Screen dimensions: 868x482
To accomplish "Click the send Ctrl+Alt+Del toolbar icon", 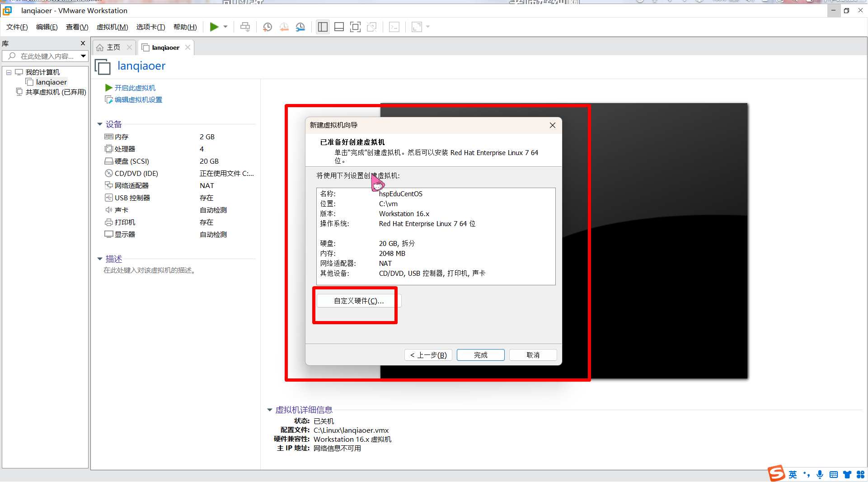I will [x=245, y=27].
